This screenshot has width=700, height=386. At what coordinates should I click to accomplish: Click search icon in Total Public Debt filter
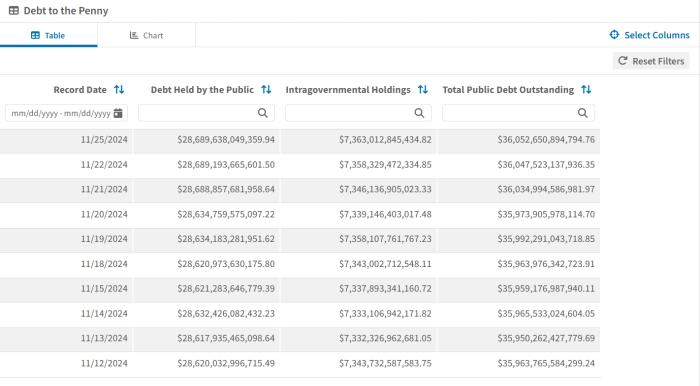coord(583,113)
